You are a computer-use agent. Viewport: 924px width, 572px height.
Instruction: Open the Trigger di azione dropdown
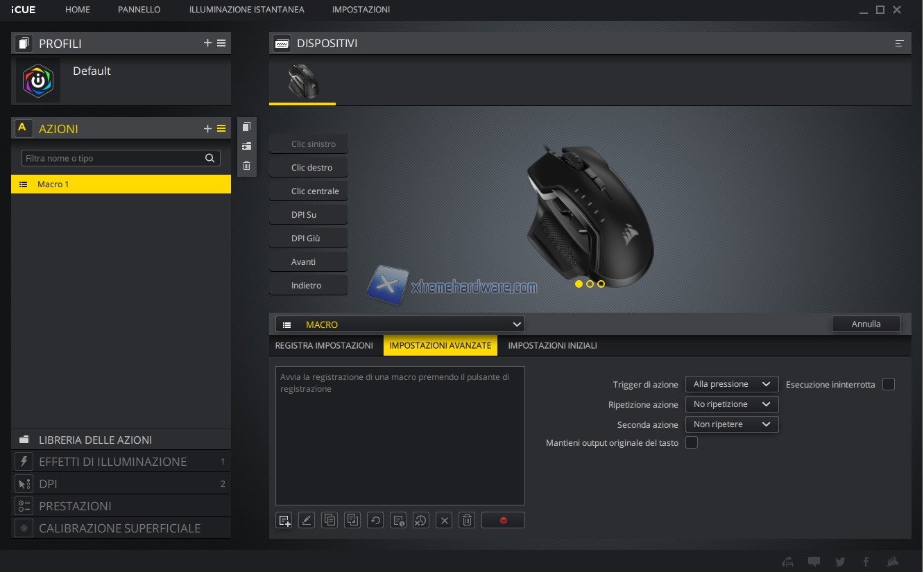731,384
